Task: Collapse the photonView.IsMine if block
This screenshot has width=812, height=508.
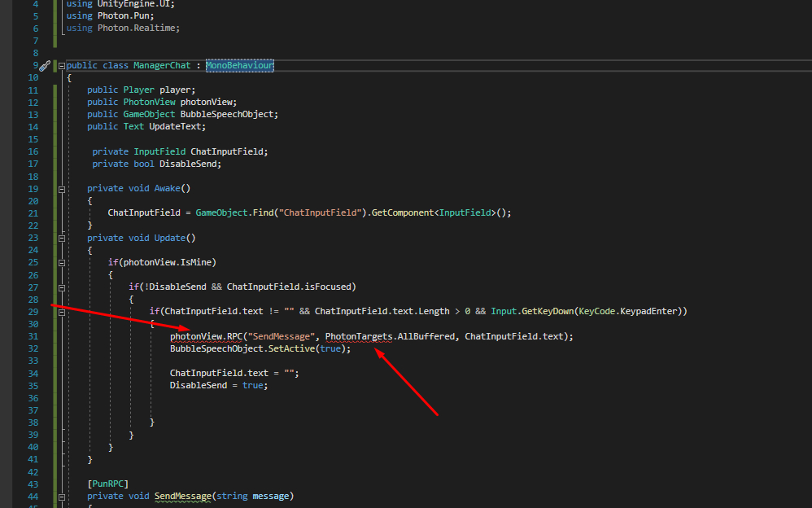Action: tap(62, 263)
